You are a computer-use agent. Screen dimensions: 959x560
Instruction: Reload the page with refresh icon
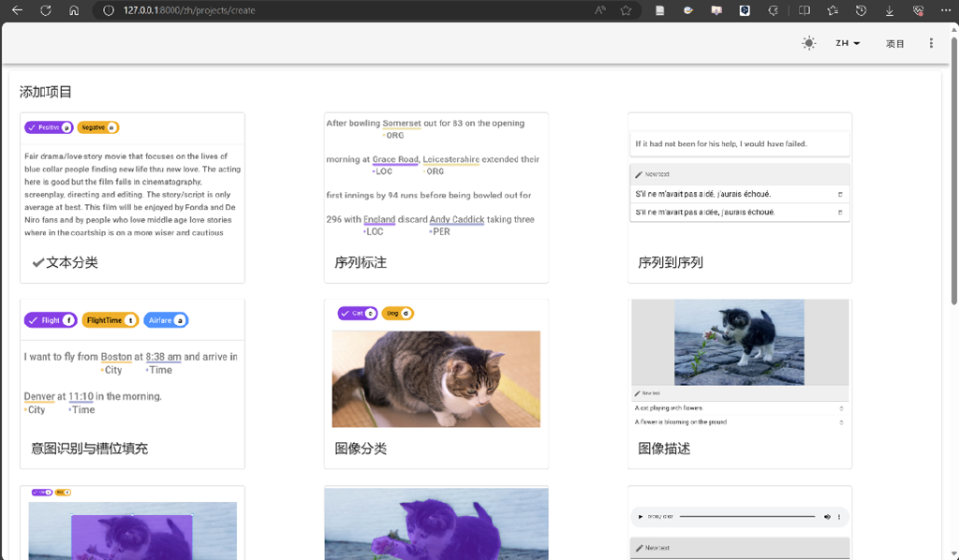pyautogui.click(x=45, y=10)
